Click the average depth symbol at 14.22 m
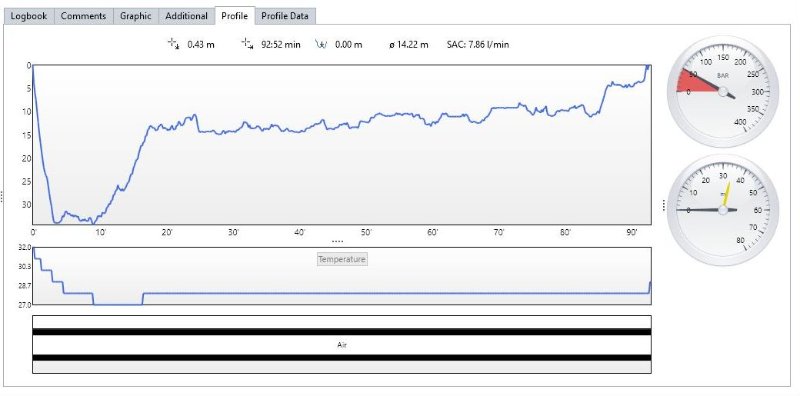800x396 pixels. [392, 44]
